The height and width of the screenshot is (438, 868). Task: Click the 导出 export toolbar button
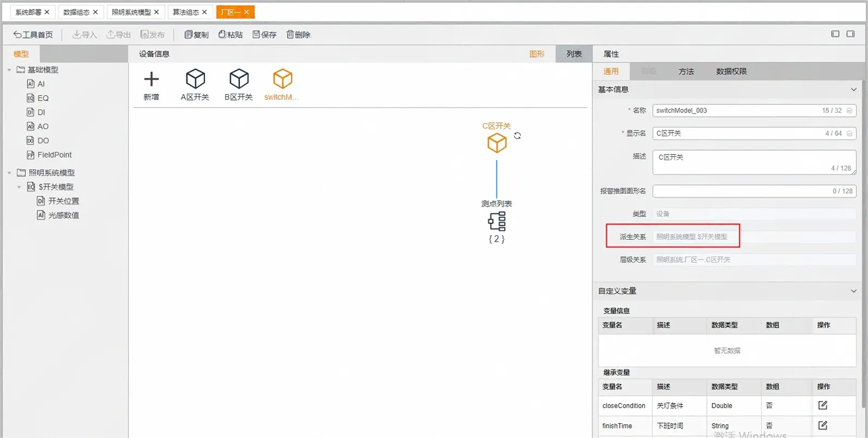pos(118,34)
